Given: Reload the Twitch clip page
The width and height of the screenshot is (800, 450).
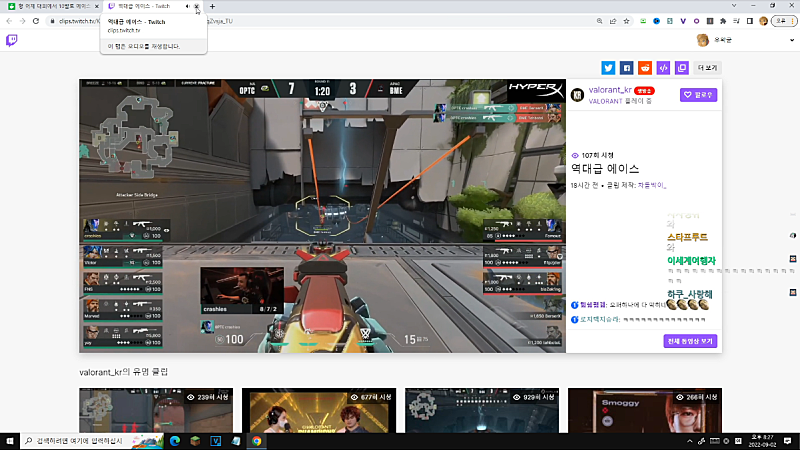Looking at the screenshot, I should [x=36, y=21].
